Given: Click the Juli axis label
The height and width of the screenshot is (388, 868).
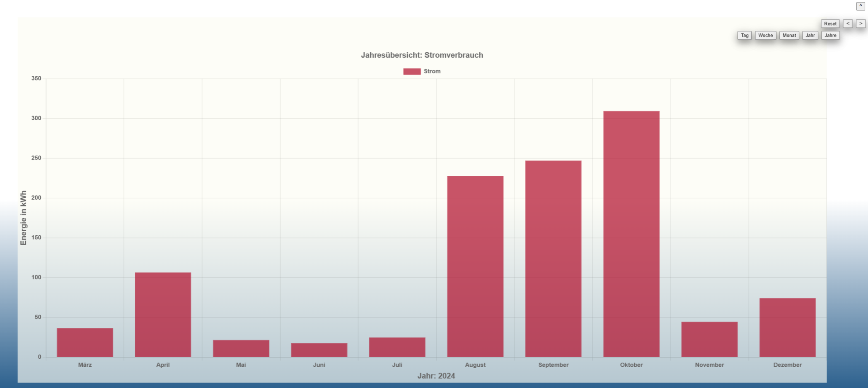Looking at the screenshot, I should tap(397, 365).
